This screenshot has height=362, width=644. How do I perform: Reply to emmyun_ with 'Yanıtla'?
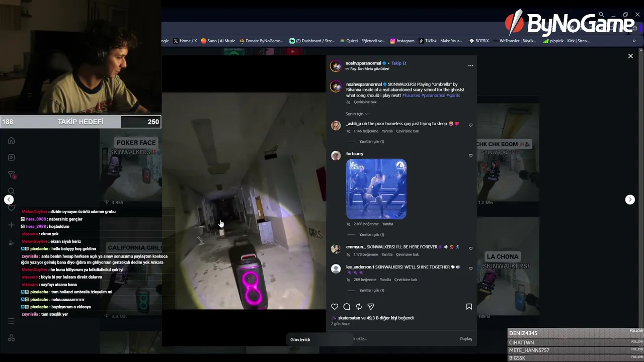tap(387, 254)
